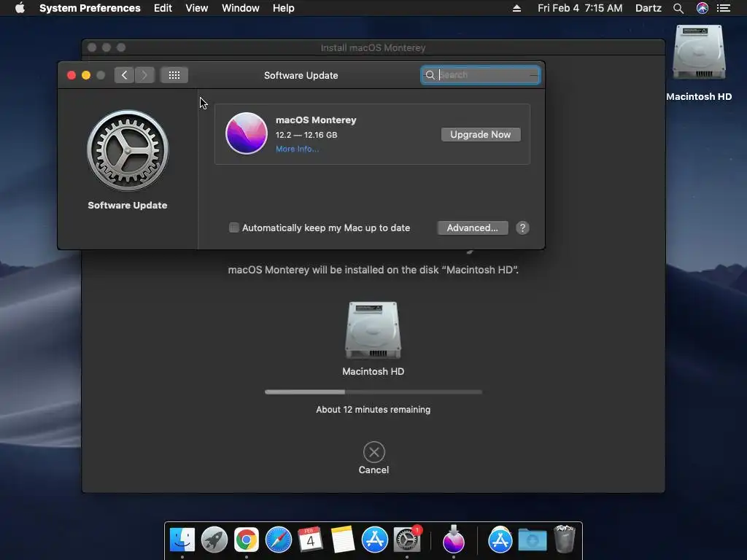Open Downloads folder in Dock
Screen dimensions: 747x560
coord(532,540)
